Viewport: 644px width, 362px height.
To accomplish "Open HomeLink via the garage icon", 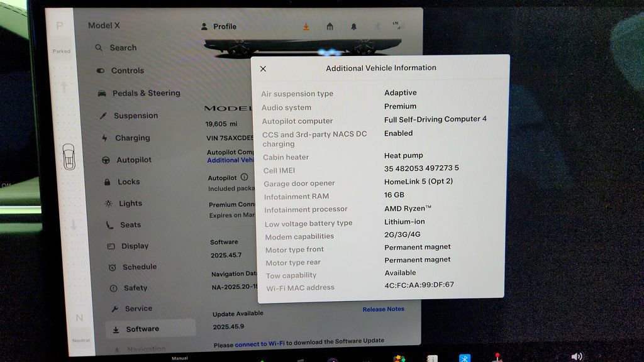I will tap(330, 26).
